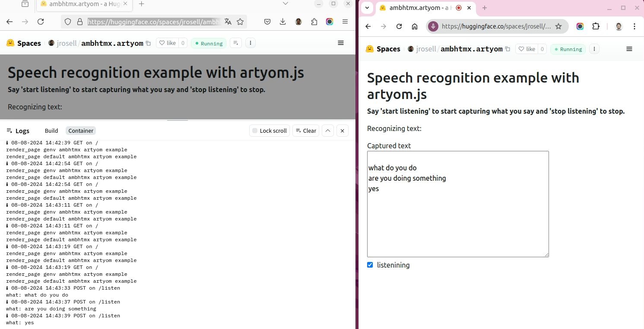Image resolution: width=644 pixels, height=329 pixels.
Task: Open Firefox hamburger application menu
Action: (345, 22)
